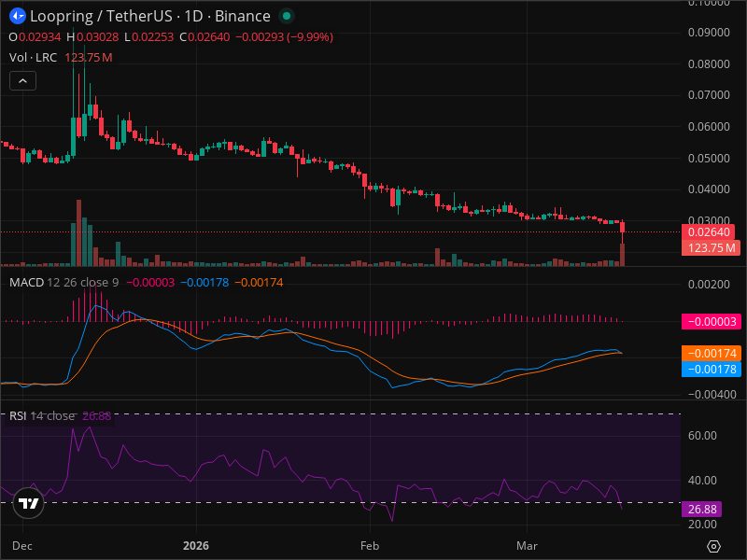Click the 60.00 RSI axis label
Image resolution: width=747 pixels, height=560 pixels.
[702, 436]
